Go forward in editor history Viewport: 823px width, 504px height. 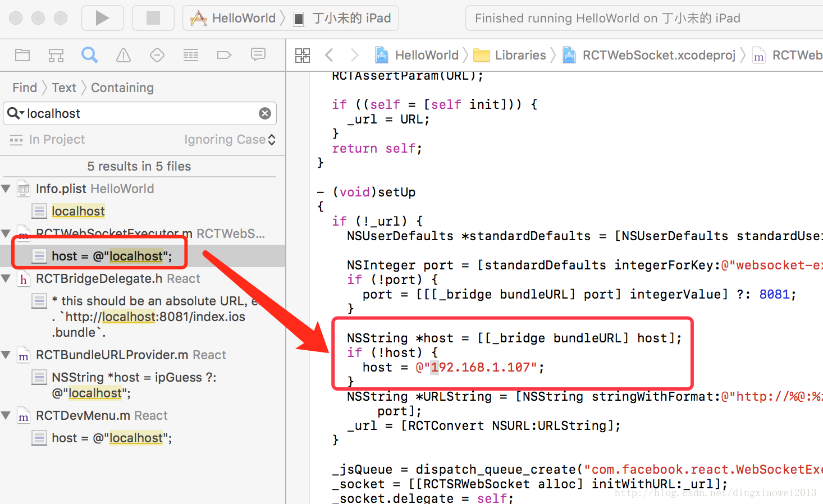click(x=354, y=55)
